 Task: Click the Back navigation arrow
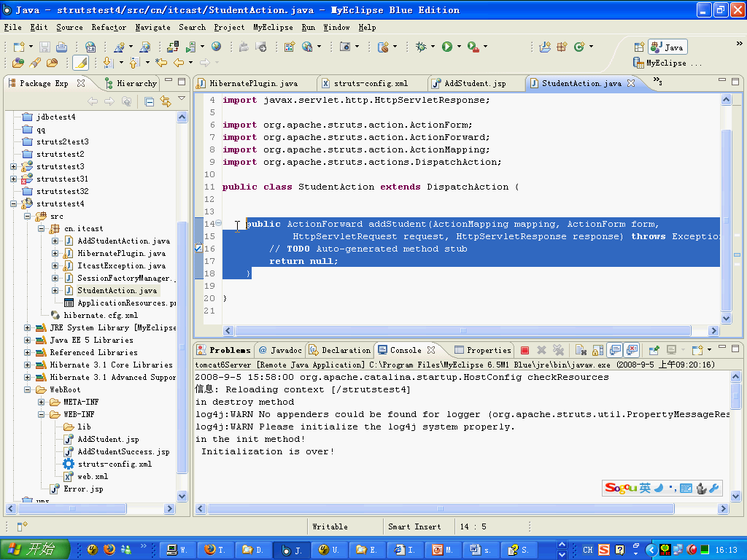pos(179,63)
